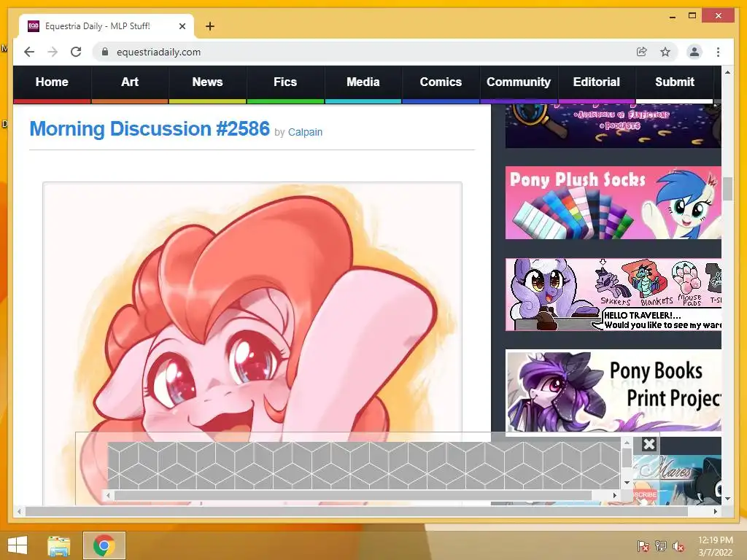Click the address bar URL equestriadaily.com
The width and height of the screenshot is (747, 560).
(x=158, y=52)
